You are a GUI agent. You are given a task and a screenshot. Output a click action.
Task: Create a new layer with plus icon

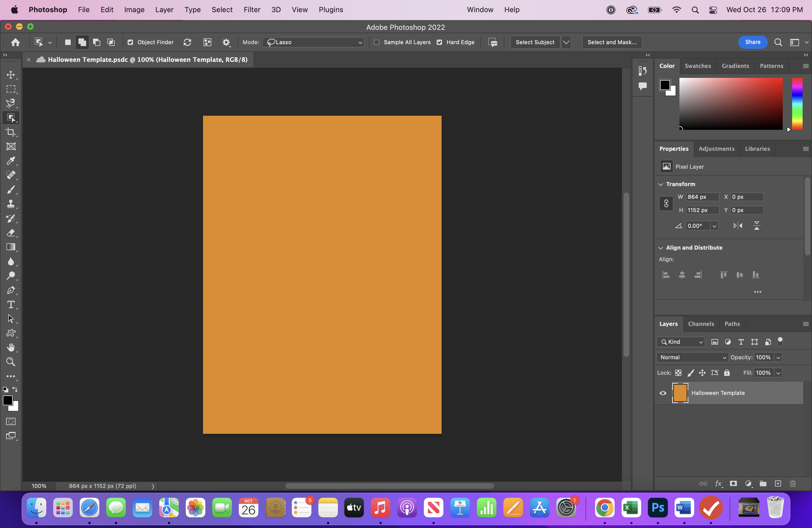[778, 484]
